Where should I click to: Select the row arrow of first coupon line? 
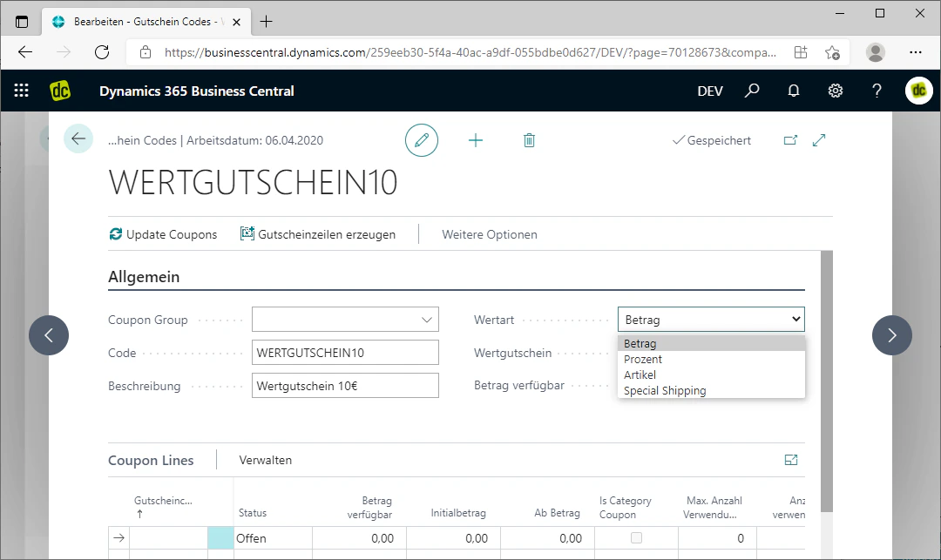pos(118,538)
